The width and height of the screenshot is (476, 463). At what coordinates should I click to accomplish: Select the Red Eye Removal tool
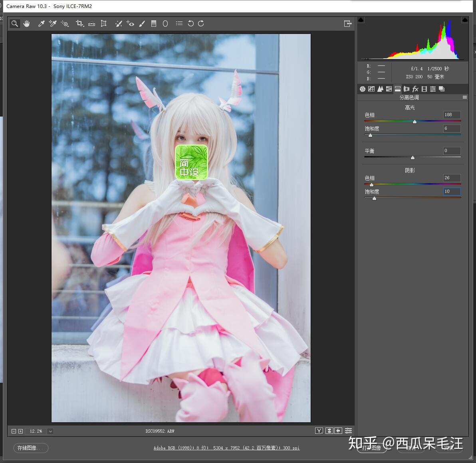click(130, 24)
